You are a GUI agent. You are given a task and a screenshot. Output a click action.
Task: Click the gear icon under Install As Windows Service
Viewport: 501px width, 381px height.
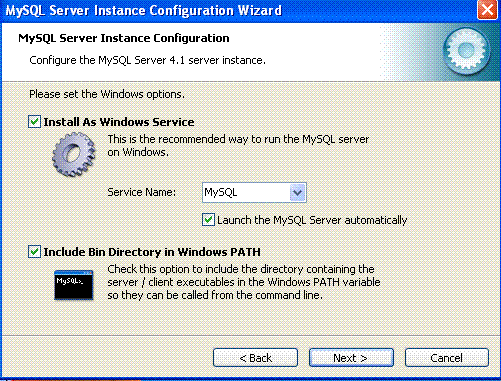pyautogui.click(x=74, y=154)
